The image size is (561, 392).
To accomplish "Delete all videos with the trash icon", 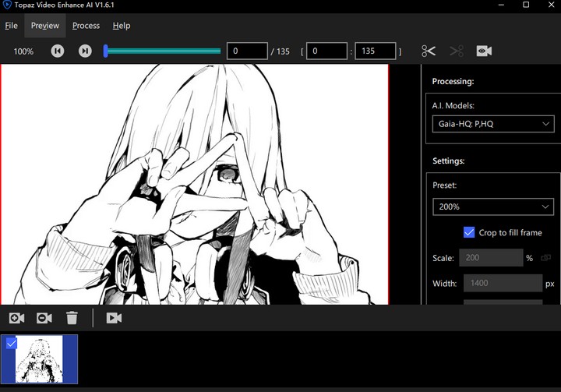I will pos(72,318).
